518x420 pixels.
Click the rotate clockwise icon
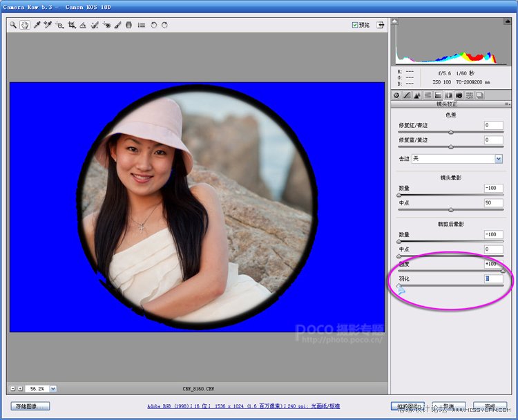[164, 25]
